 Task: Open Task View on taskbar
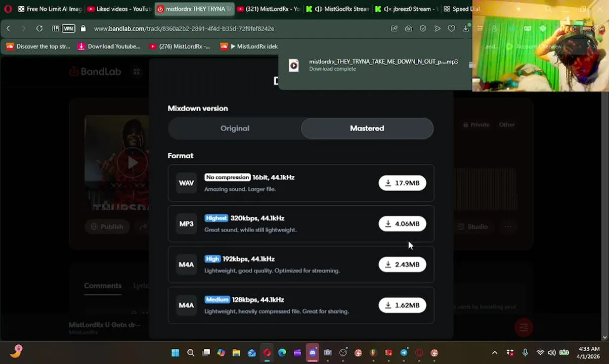point(206,353)
